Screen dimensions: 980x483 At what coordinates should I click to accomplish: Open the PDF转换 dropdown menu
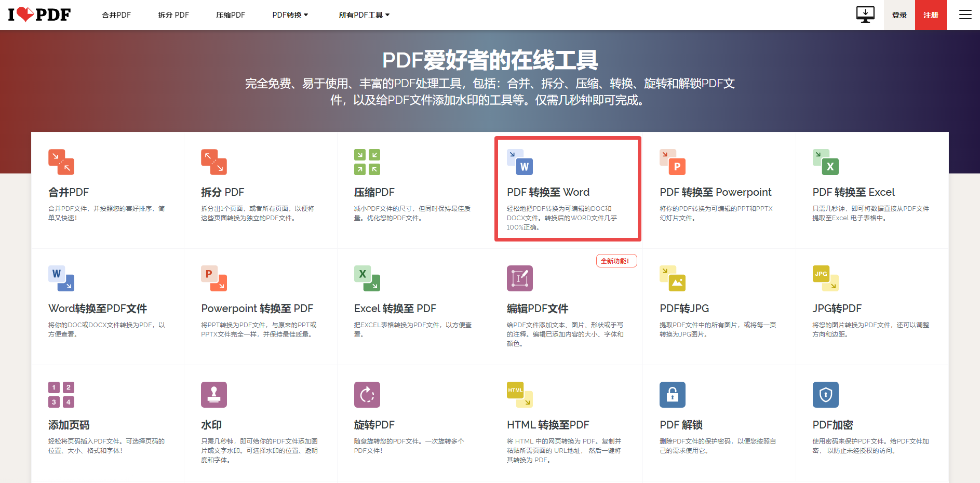(x=290, y=15)
